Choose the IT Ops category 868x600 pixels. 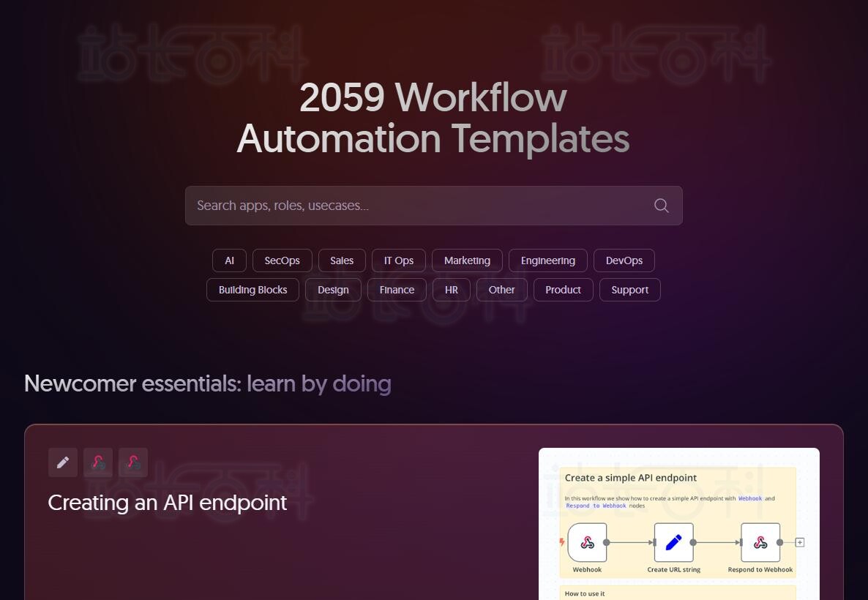(x=399, y=260)
